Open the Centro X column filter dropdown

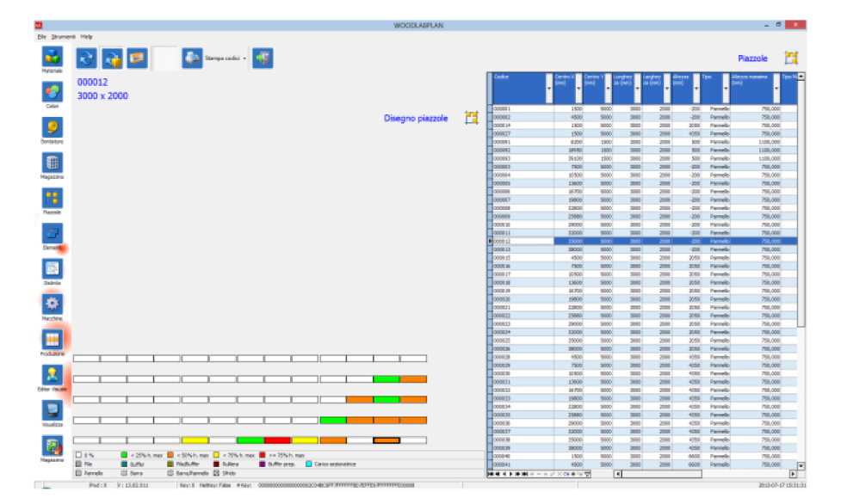578,89
